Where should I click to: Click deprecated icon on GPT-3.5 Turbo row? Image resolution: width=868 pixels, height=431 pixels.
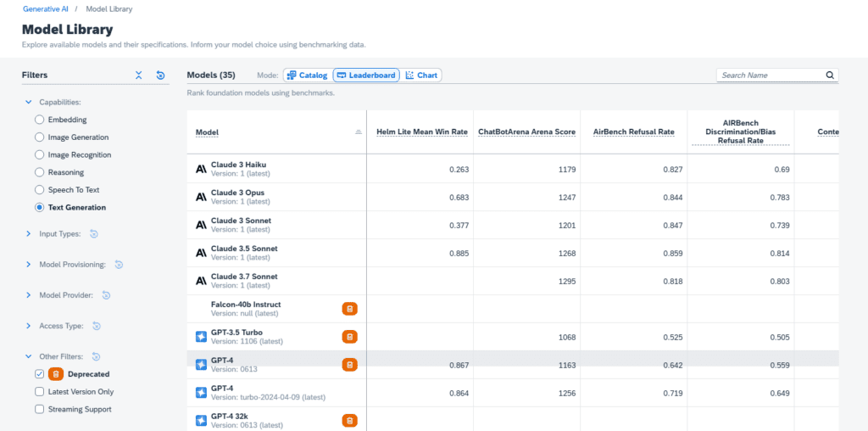point(349,337)
